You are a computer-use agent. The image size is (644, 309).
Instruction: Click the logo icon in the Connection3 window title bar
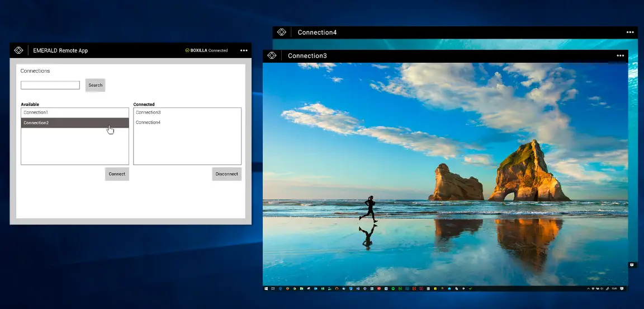(272, 55)
